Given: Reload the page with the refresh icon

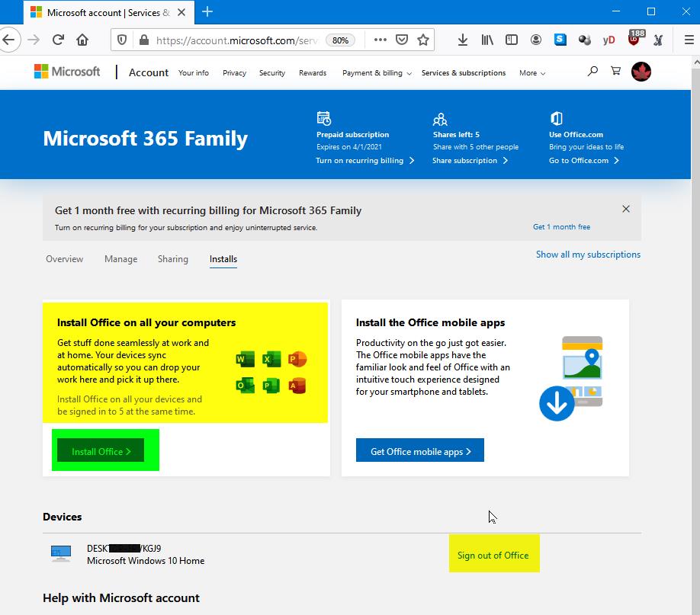Looking at the screenshot, I should (x=58, y=40).
